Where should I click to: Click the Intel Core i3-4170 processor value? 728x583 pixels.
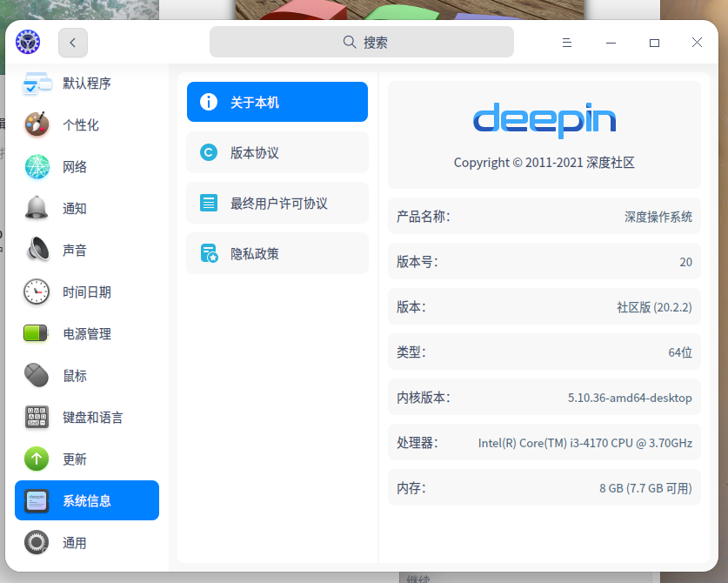click(585, 443)
